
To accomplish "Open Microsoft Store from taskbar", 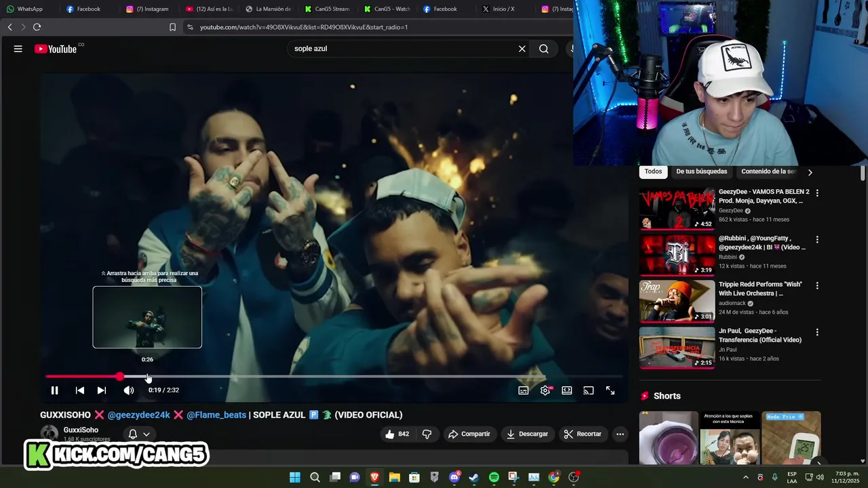I will (414, 477).
